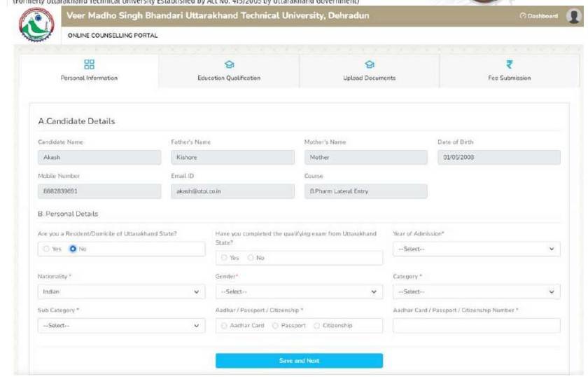
Task: Click the 'A.Candidate Details' heading
Action: click(x=76, y=121)
